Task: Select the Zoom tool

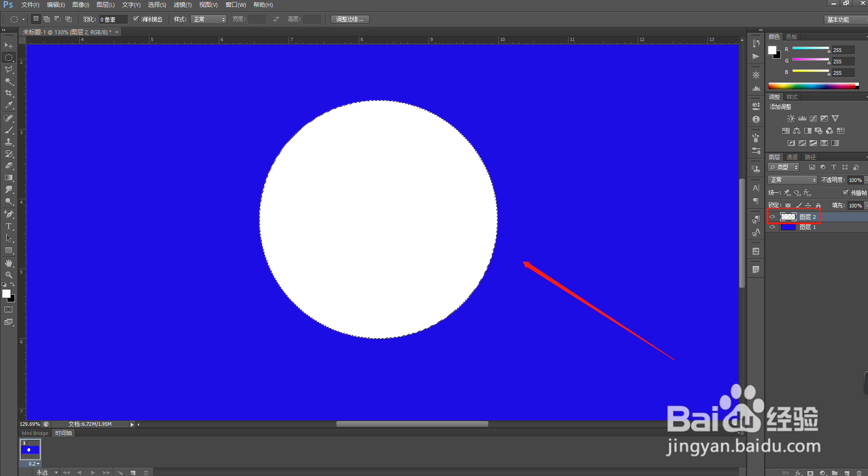Action: [9, 275]
